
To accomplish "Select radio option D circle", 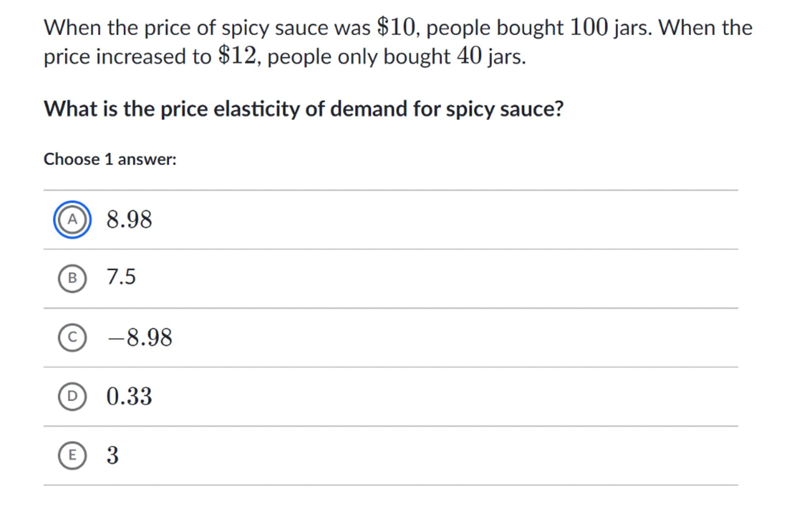I will [x=72, y=396].
